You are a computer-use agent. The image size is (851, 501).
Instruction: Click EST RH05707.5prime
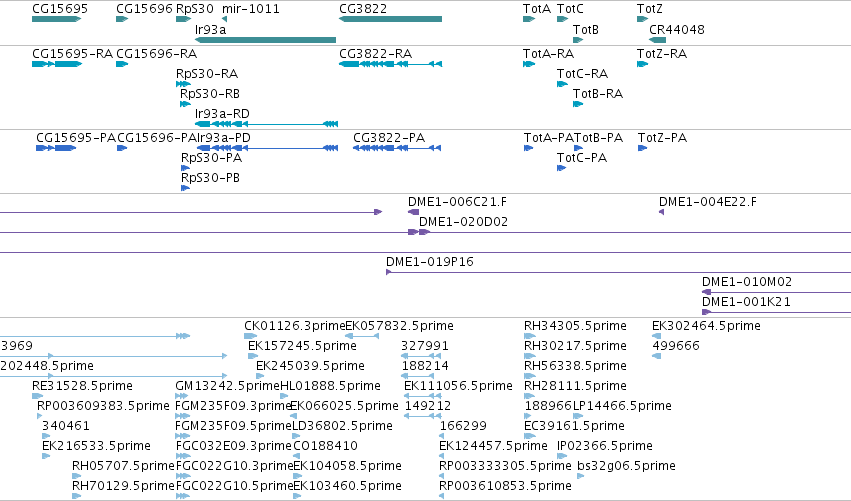click(77, 477)
